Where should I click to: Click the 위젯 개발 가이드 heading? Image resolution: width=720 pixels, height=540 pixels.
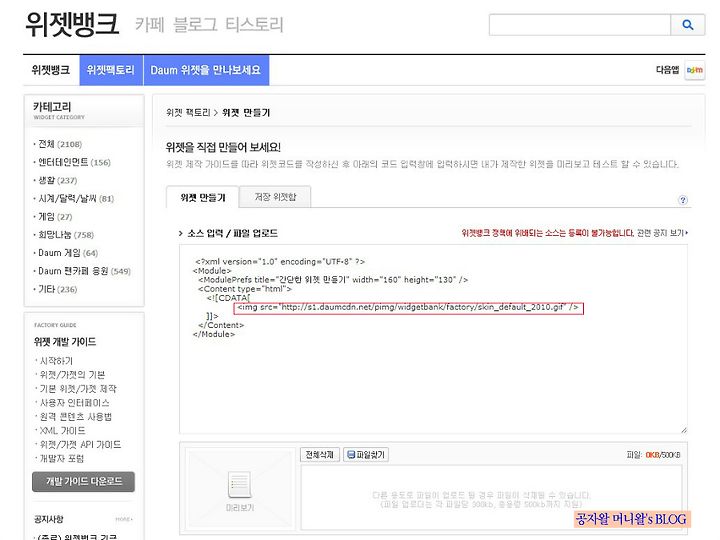65,342
